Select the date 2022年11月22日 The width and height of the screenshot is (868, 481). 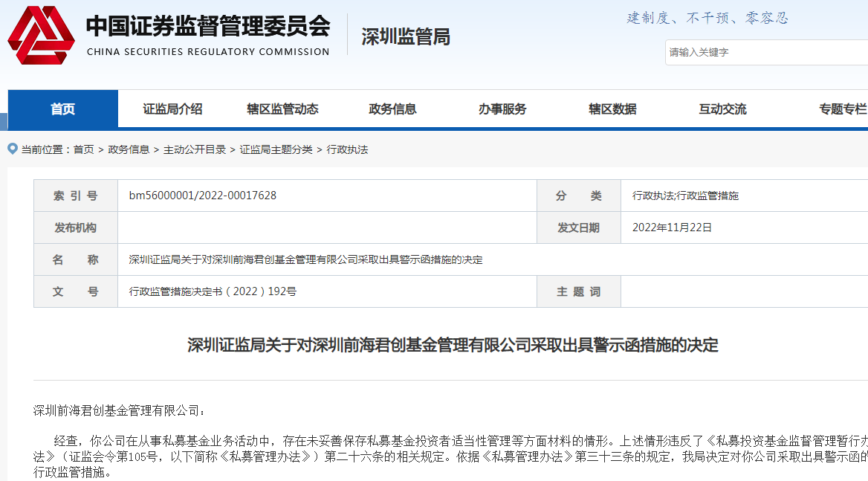672,227
